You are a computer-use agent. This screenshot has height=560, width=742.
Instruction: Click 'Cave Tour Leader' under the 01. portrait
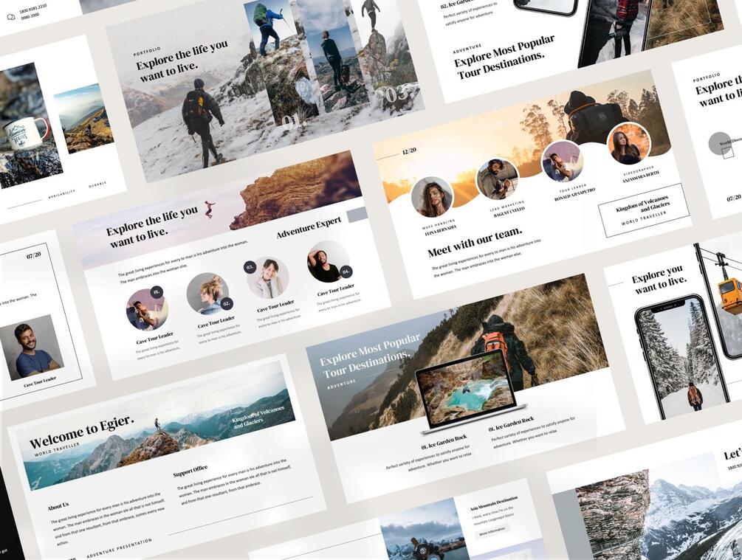pyautogui.click(x=155, y=338)
